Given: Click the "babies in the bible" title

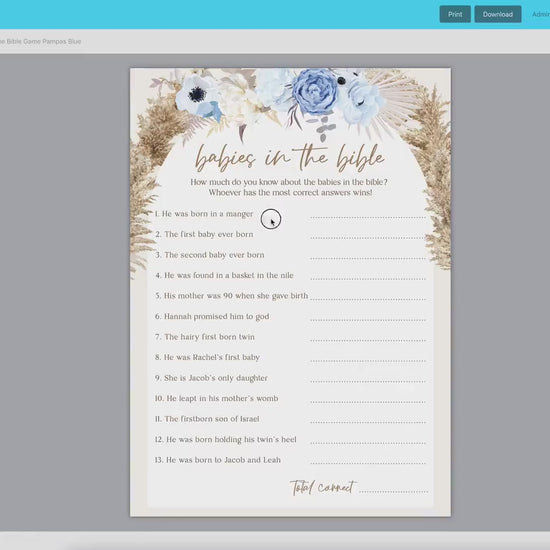Looking at the screenshot, I should tap(289, 158).
